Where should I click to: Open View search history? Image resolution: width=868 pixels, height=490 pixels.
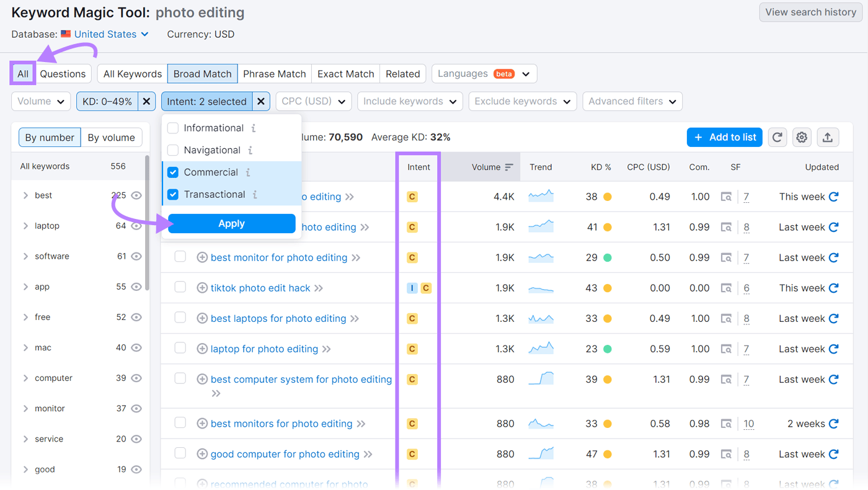tap(810, 12)
